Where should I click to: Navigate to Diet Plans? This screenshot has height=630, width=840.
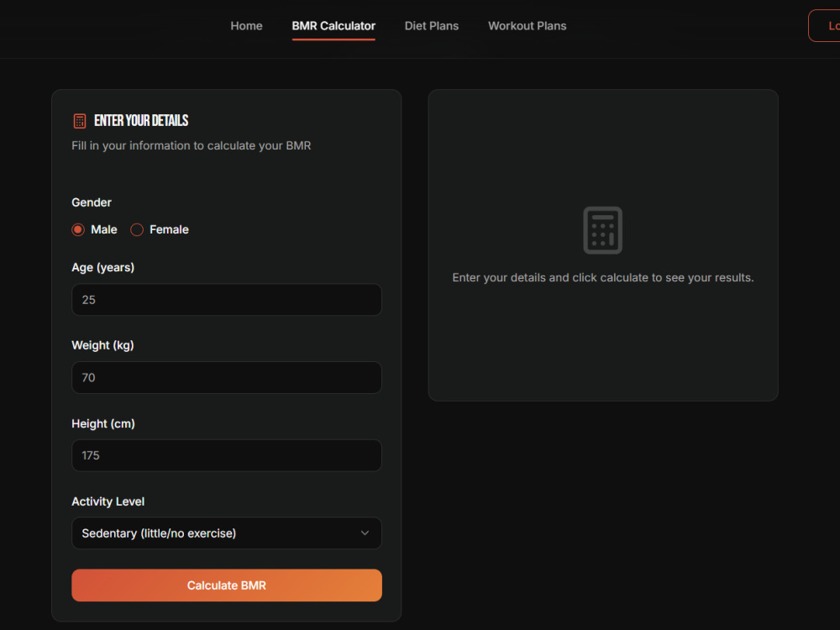tap(431, 26)
